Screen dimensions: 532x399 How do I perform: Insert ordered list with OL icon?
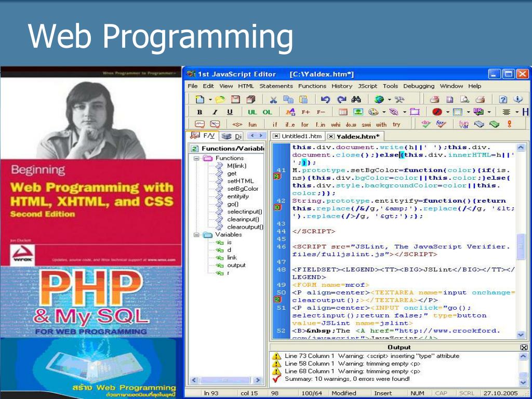(268, 112)
